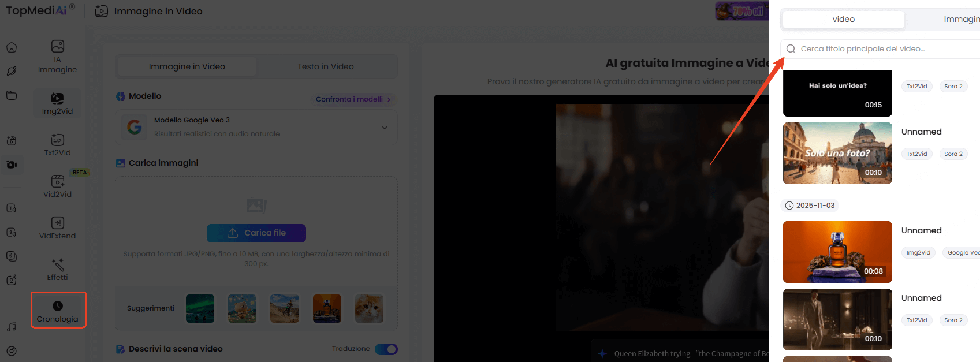This screenshot has width=980, height=362.
Task: Click the music note icon
Action: pos(12,327)
